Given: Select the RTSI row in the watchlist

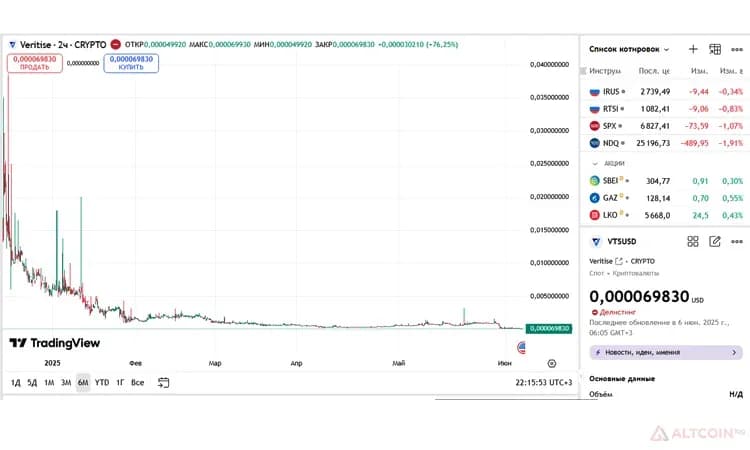Looking at the screenshot, I should click(666, 109).
